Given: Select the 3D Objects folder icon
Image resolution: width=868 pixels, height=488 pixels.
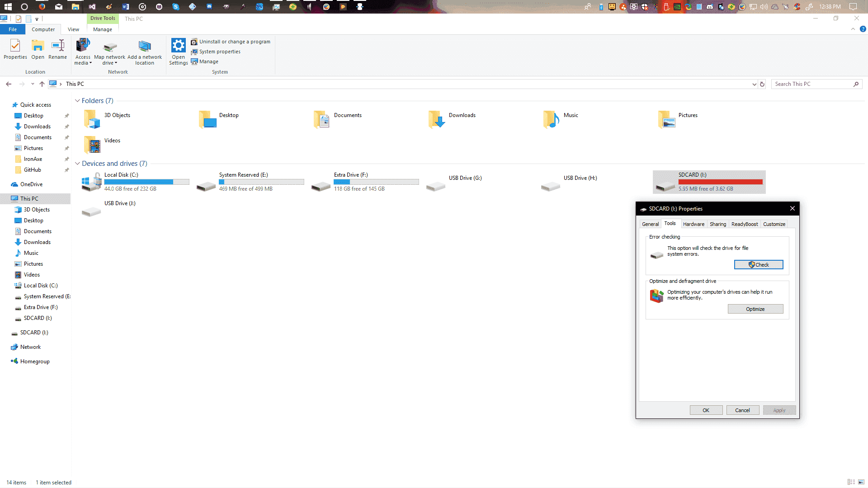Looking at the screenshot, I should coord(92,120).
